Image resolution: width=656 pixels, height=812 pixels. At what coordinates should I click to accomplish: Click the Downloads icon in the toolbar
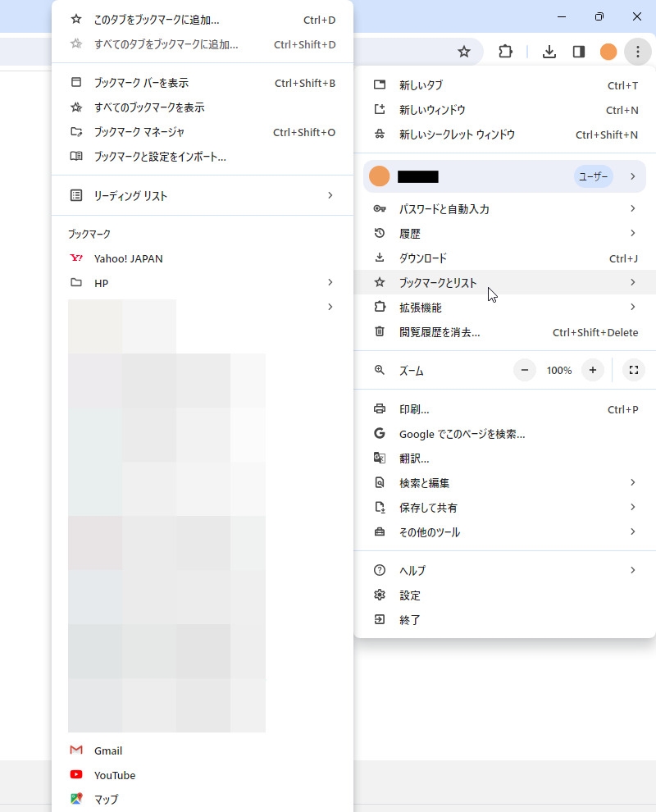[x=549, y=52]
